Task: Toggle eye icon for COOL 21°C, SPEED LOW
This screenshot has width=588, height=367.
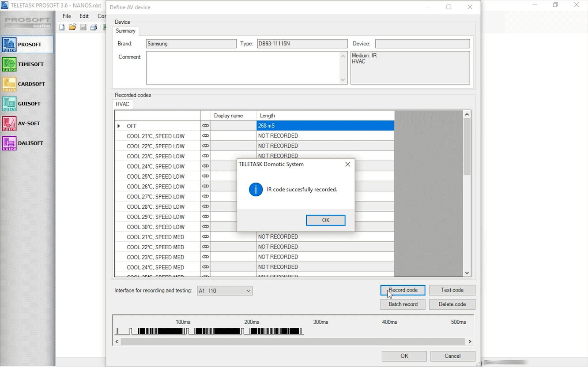Action: [x=205, y=136]
